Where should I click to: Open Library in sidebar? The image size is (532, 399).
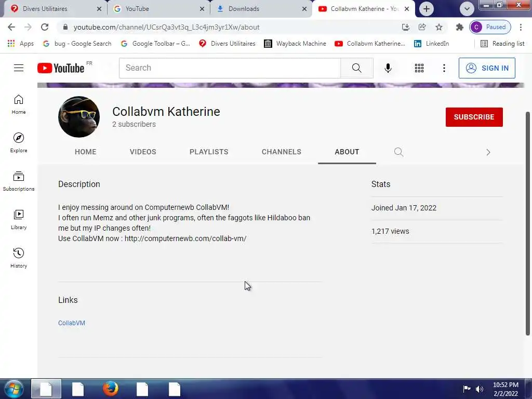pyautogui.click(x=19, y=220)
